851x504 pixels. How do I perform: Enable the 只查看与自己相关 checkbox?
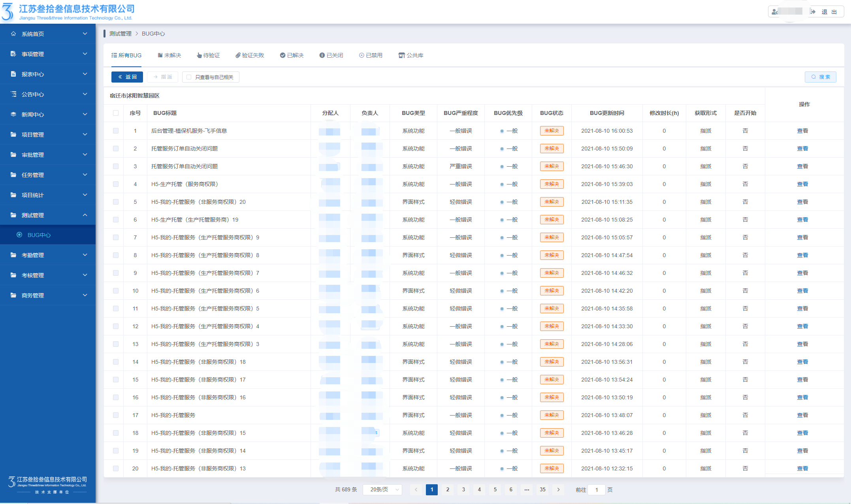pos(189,77)
